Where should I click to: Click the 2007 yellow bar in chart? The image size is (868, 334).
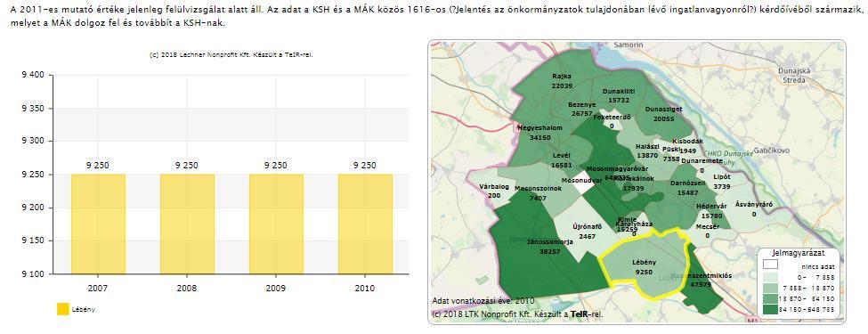tap(98, 224)
